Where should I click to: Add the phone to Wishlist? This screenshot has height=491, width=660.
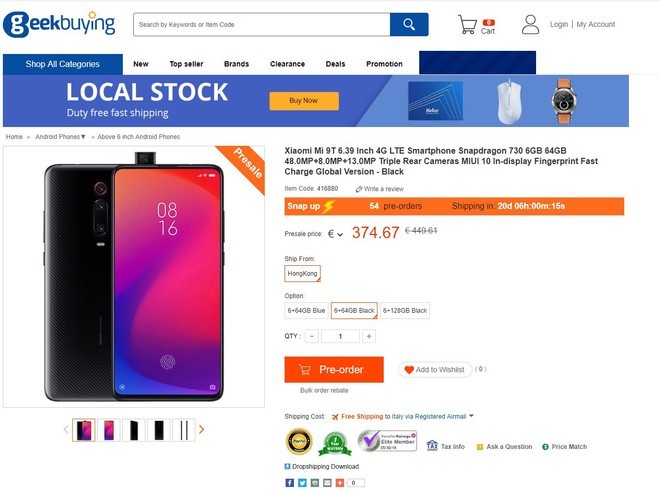(434, 370)
